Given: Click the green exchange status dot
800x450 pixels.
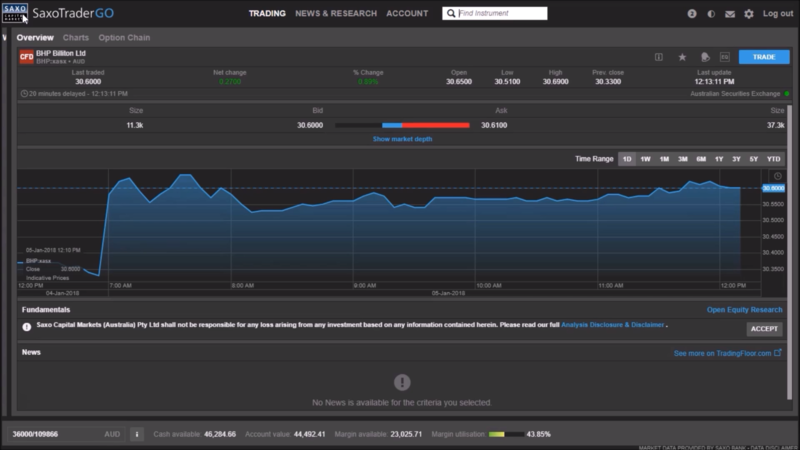Looking at the screenshot, I should 787,93.
